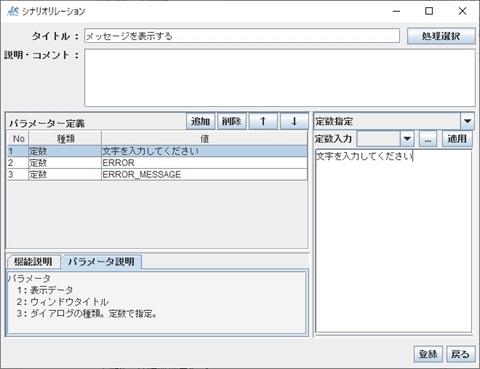Image resolution: width=480 pixels, height=369 pixels.
Task: Click the 説明・コメント text area
Action: [x=280, y=78]
